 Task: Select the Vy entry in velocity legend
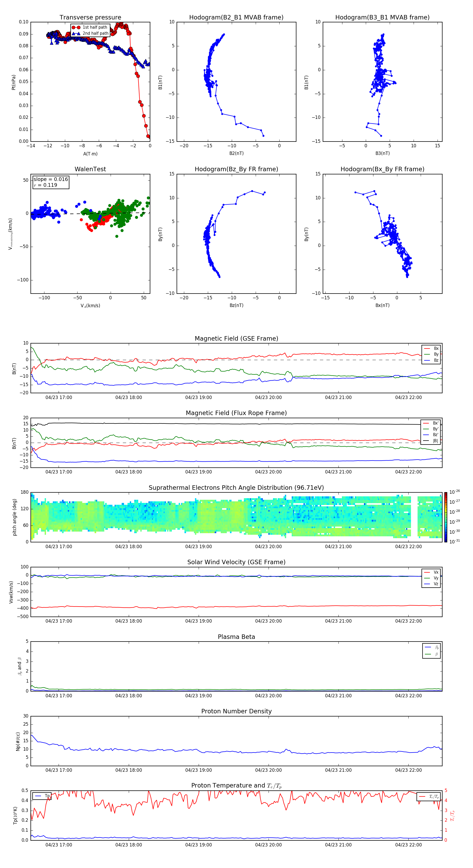click(431, 578)
